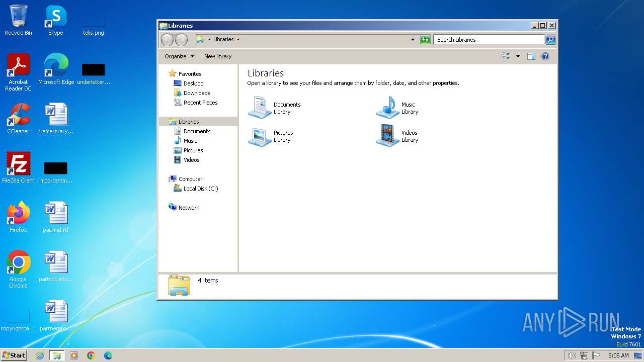The image size is (644, 362).
Task: Select Recycle Bin desktop icon
Action: [x=18, y=20]
